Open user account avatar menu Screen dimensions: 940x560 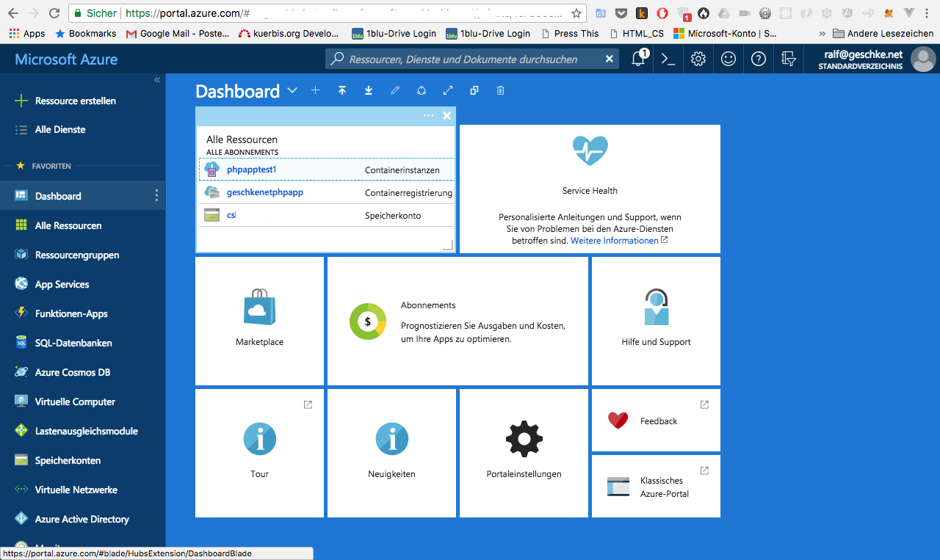[923, 59]
